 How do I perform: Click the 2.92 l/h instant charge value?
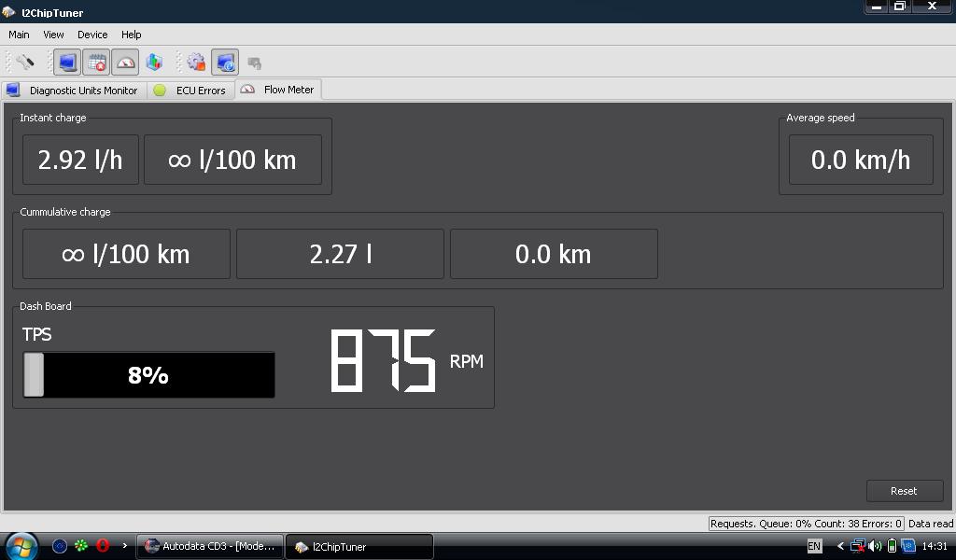[x=80, y=160]
